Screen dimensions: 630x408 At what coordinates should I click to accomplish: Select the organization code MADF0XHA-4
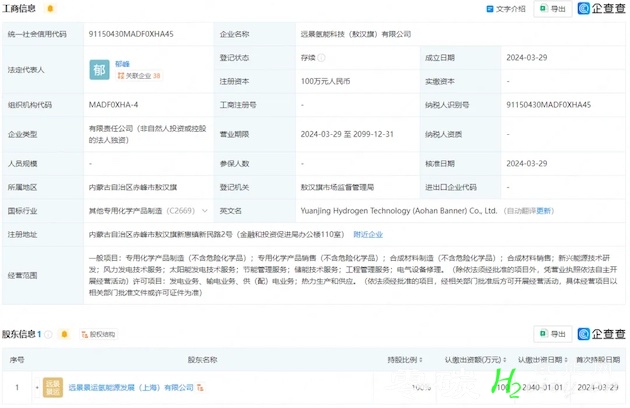pos(113,105)
